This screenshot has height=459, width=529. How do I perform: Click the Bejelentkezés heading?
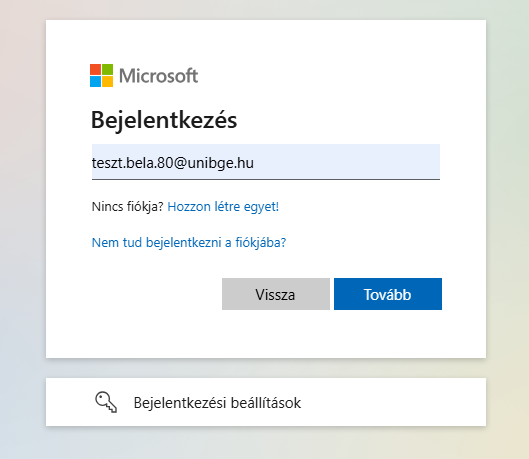pos(164,120)
